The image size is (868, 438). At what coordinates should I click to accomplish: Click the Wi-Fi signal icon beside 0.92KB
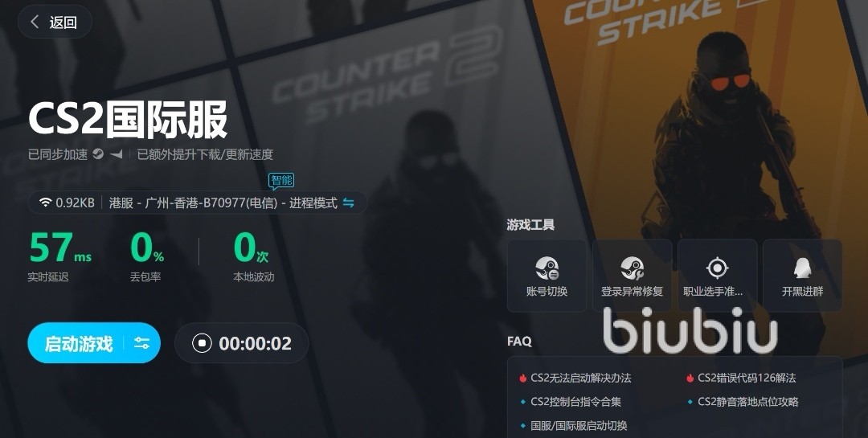coord(45,203)
